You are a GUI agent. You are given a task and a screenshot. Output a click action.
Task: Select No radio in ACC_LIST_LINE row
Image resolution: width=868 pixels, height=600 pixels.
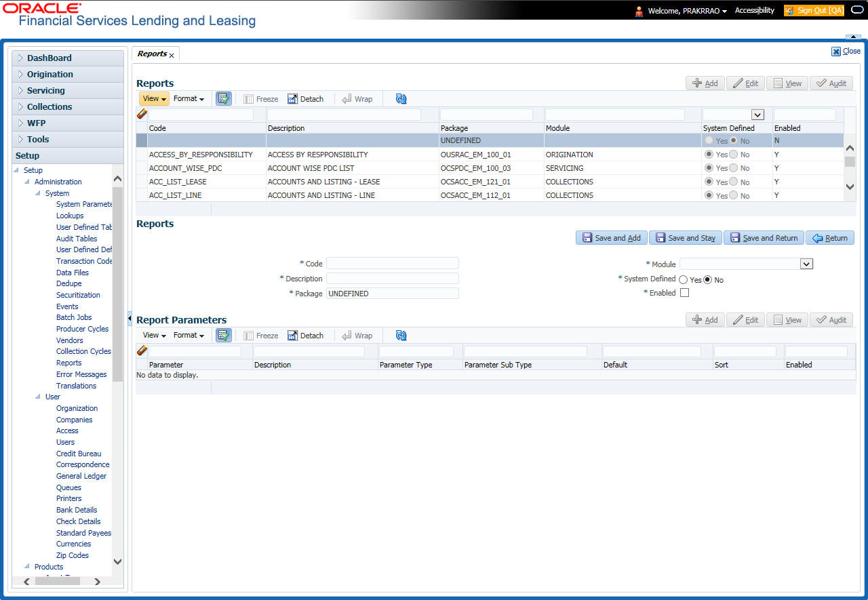tap(733, 195)
